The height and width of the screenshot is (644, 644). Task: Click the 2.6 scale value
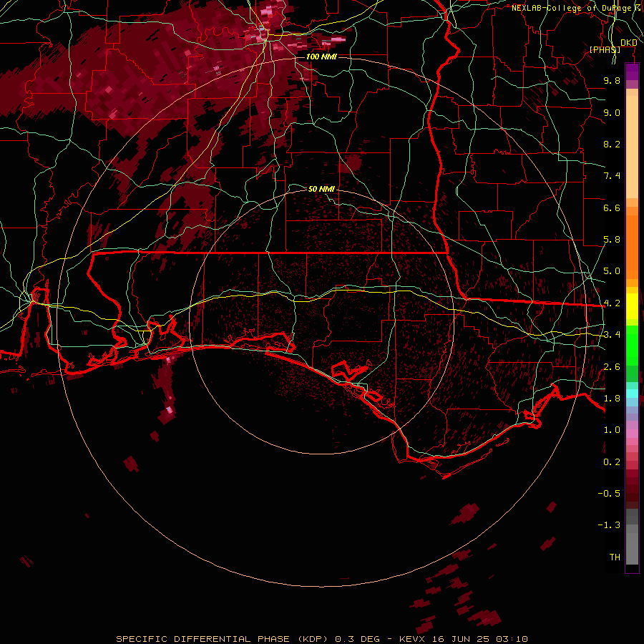[612, 367]
